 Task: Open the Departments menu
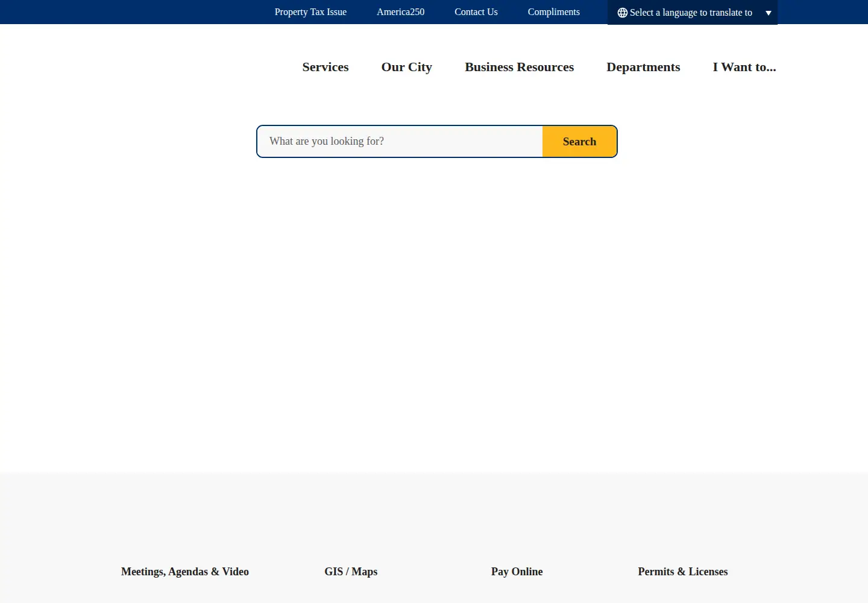[643, 67]
